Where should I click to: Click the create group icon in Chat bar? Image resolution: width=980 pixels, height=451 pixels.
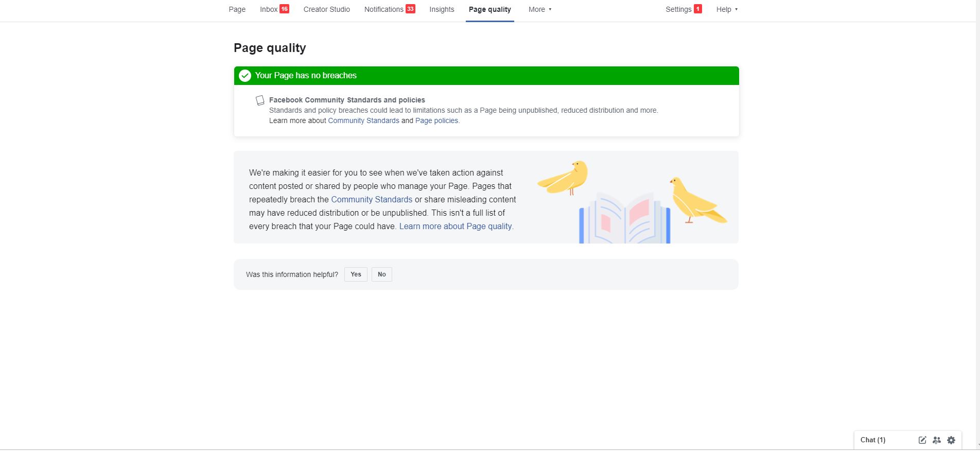click(x=937, y=440)
